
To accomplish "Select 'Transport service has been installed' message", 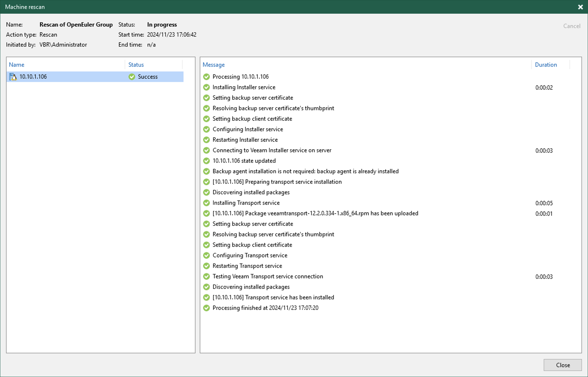I will [x=273, y=297].
